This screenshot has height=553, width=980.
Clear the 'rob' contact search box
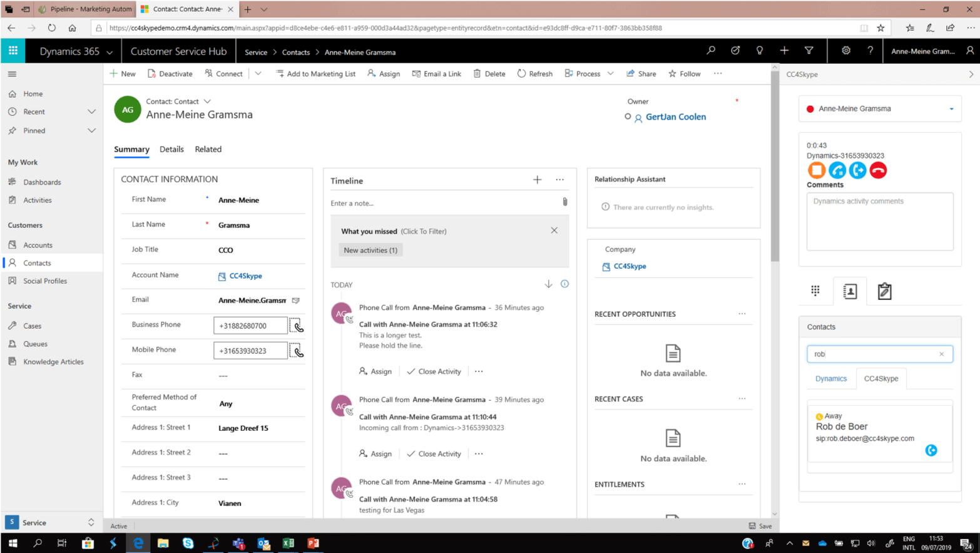pyautogui.click(x=941, y=354)
